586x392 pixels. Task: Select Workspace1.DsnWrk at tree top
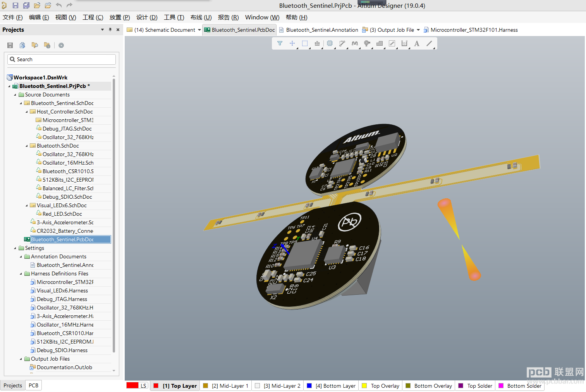40,77
